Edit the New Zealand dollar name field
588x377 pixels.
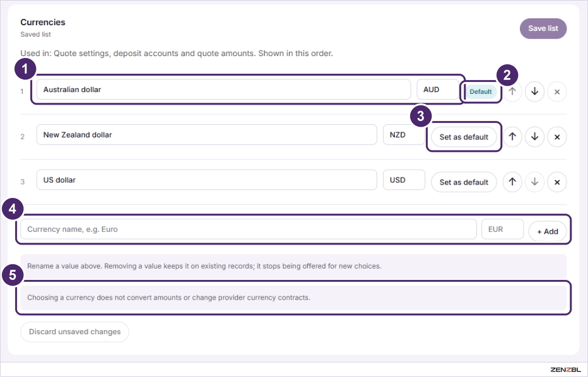(207, 134)
